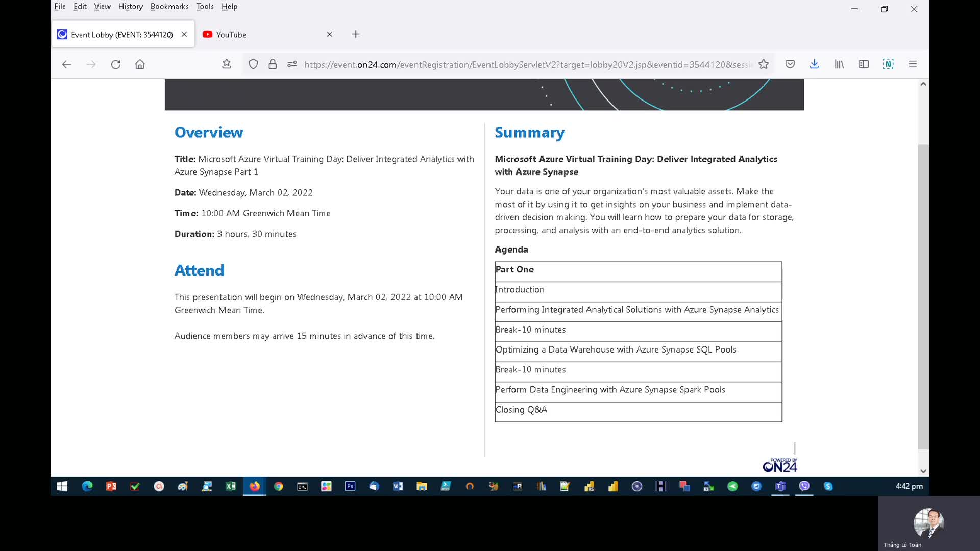The image size is (980, 551).
Task: Open Firefox application menu (hamburger)
Action: point(913,64)
